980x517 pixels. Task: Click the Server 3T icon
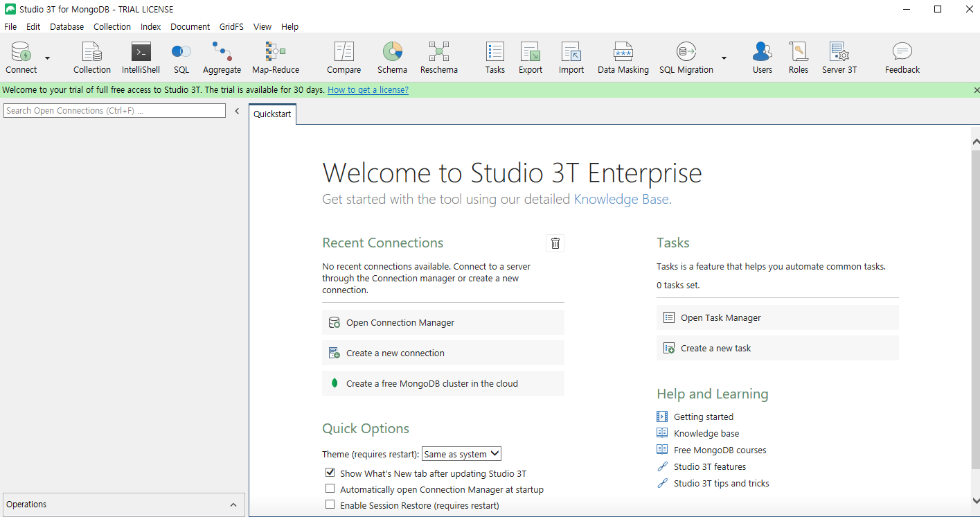839,58
